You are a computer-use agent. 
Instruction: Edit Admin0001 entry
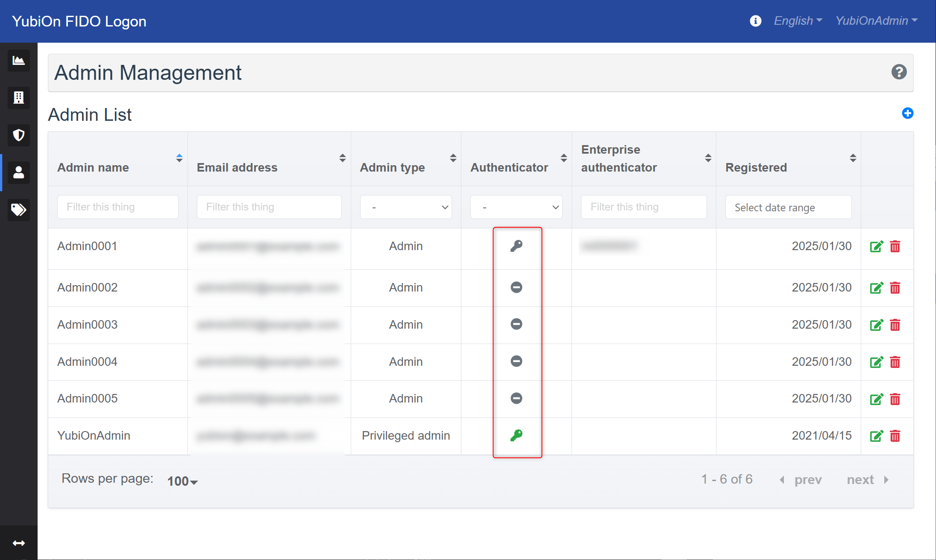[x=876, y=246]
